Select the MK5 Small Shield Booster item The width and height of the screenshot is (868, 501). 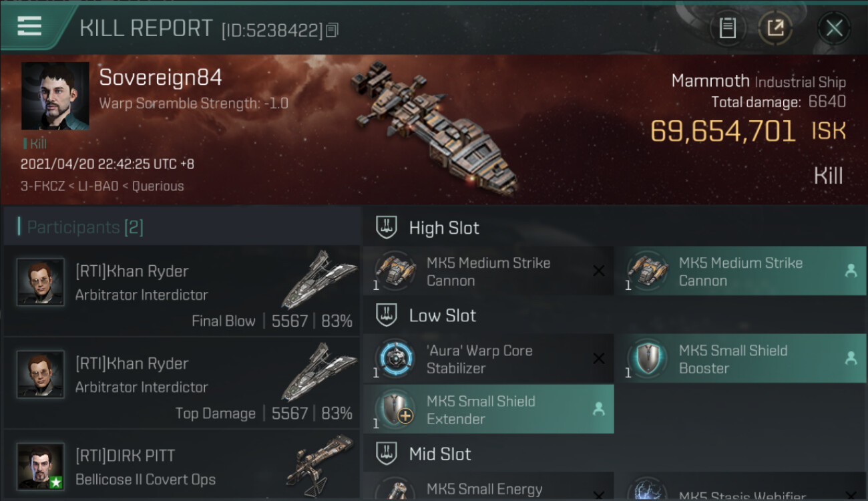[740, 359]
